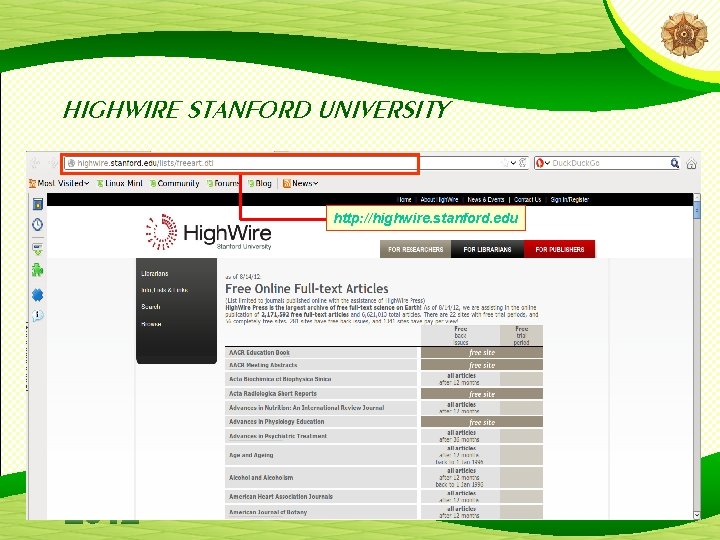Open the Community bookmark
Screen dimensions: 720x540
[174, 183]
